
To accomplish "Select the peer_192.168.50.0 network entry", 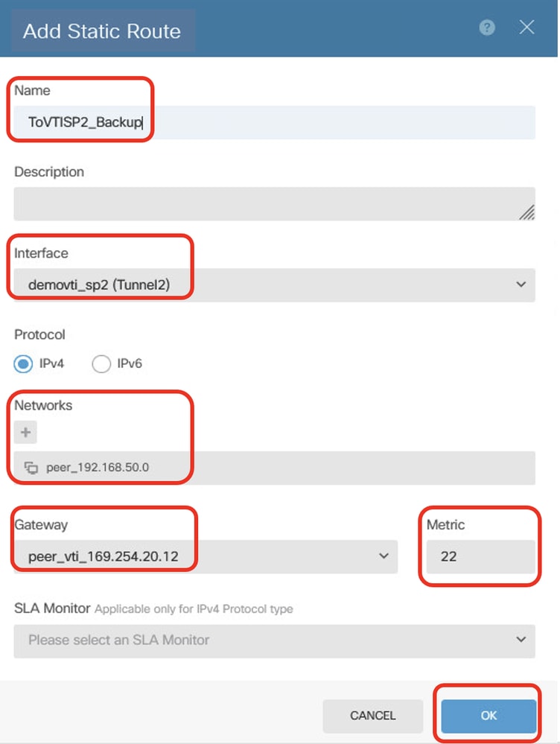I will (274, 468).
